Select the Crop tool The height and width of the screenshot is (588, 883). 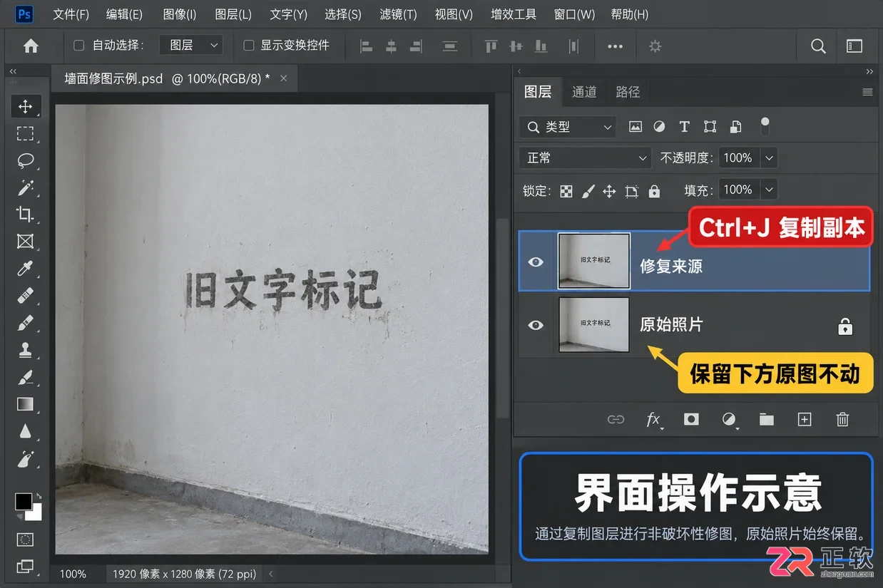25,215
